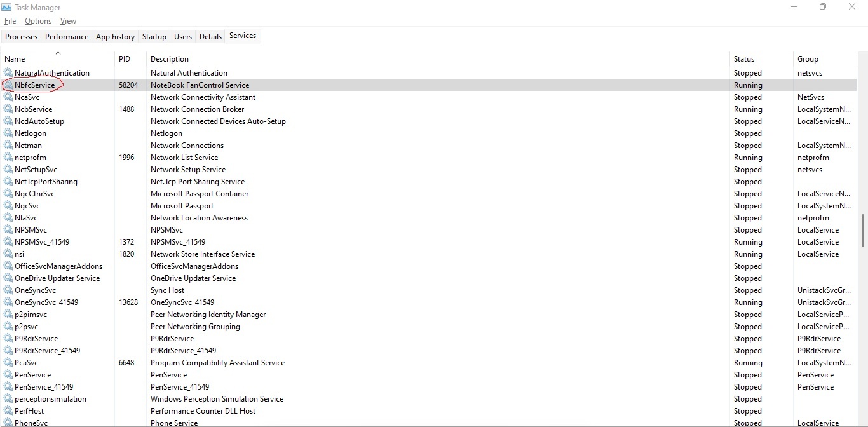Click the gear icon beside NcbService

pos(8,109)
